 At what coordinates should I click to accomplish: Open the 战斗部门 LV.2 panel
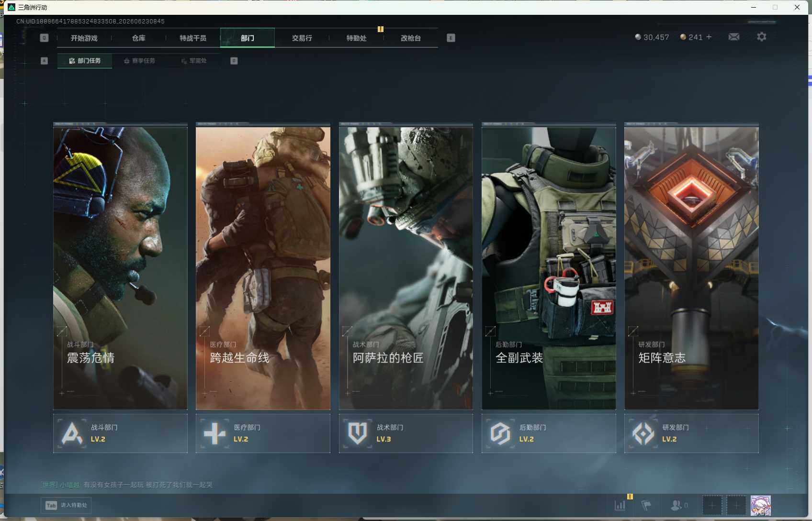tap(120, 433)
